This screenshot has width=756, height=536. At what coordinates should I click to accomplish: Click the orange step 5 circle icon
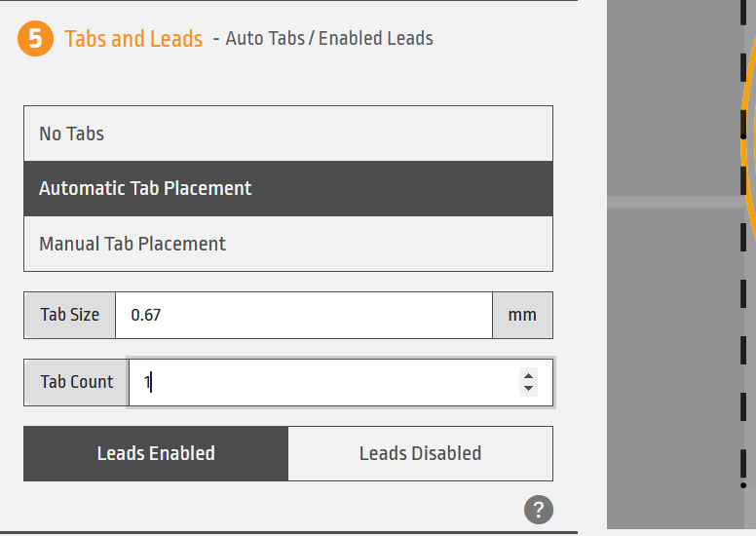[35, 38]
